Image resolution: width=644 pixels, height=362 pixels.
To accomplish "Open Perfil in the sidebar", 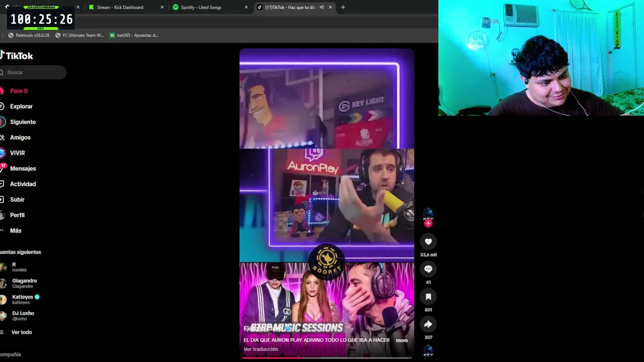I will tap(17, 215).
